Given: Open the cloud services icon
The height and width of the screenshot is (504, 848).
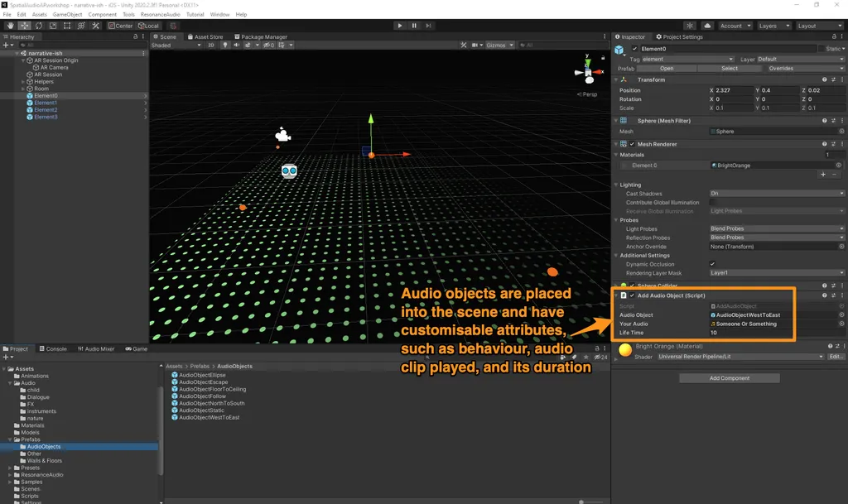Looking at the screenshot, I should (706, 26).
